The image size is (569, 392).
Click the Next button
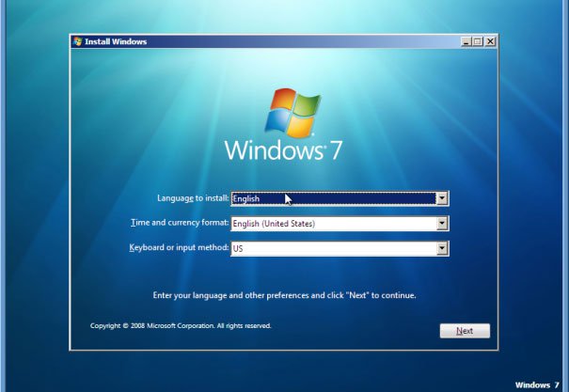click(x=465, y=331)
